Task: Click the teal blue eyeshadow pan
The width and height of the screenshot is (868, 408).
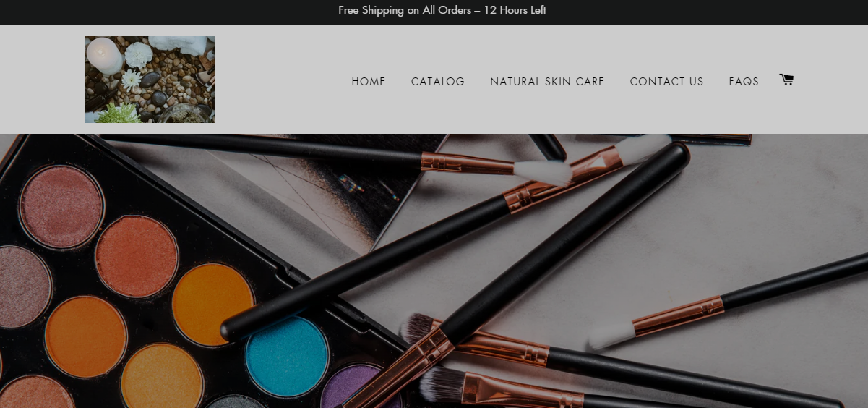Action: 287,357
